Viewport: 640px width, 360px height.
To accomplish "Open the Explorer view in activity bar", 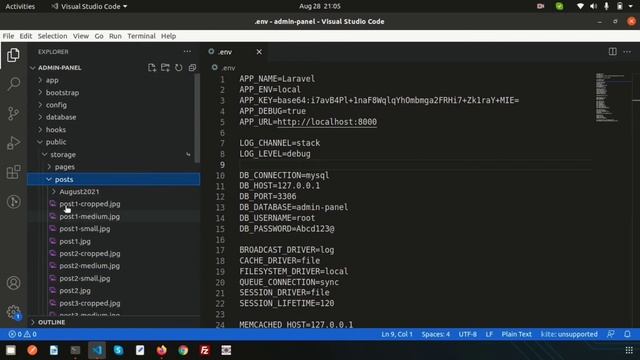I will [13, 55].
